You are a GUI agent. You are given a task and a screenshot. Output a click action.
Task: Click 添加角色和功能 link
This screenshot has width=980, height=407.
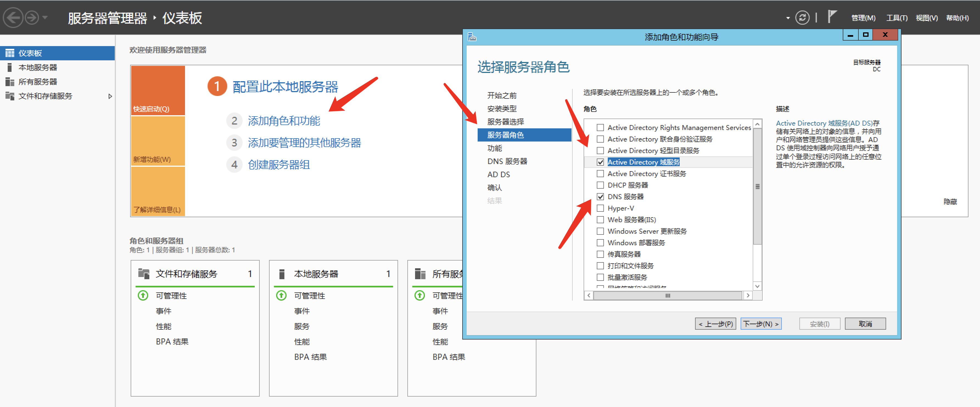tap(284, 121)
